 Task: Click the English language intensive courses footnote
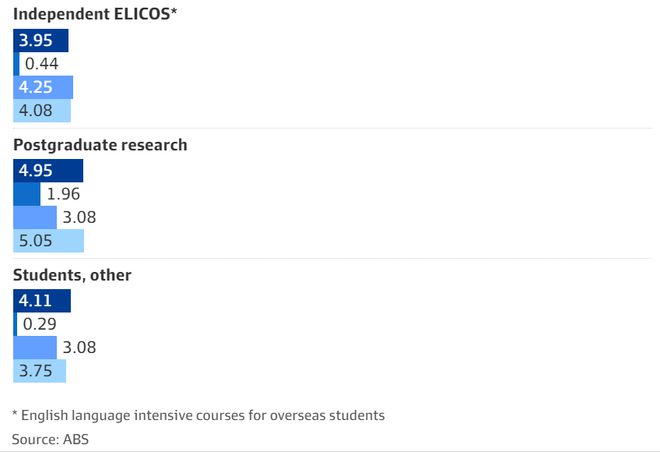pos(198,415)
